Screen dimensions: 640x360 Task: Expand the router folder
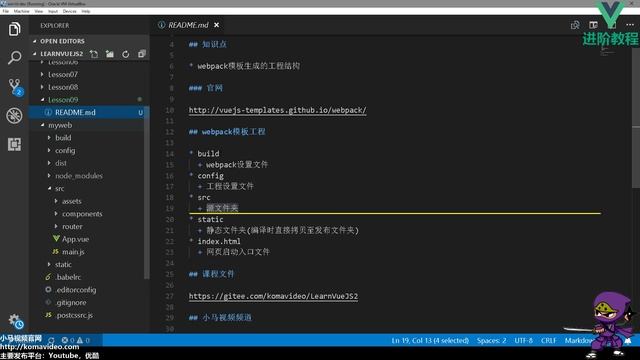click(56, 226)
